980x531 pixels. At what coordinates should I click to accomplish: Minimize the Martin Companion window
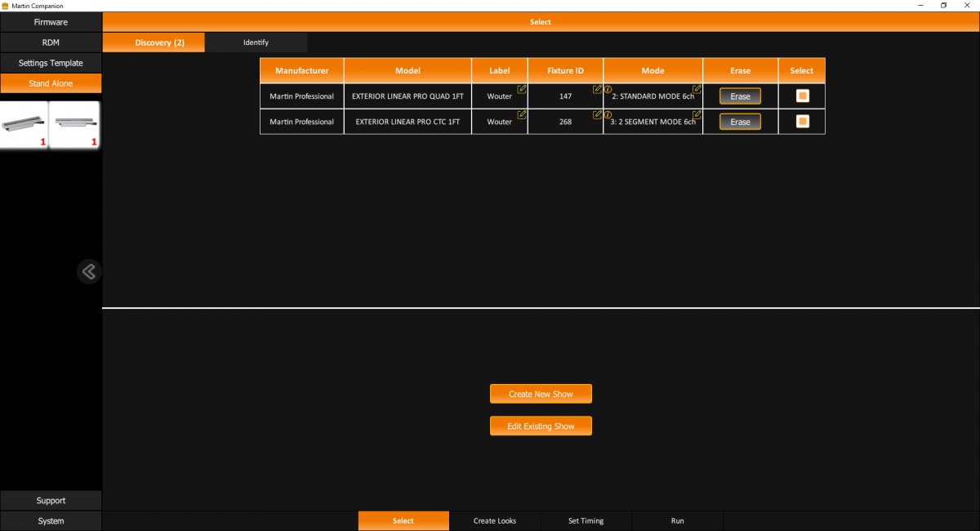[x=921, y=5]
